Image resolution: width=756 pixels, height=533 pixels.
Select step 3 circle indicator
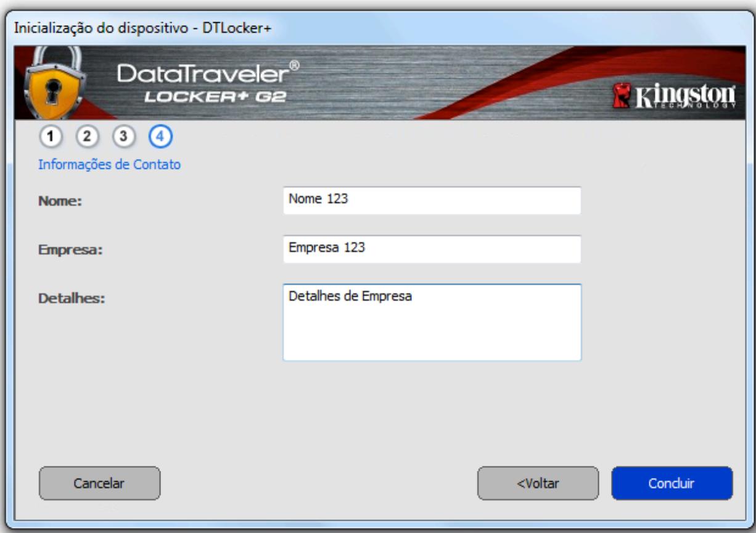point(124,137)
